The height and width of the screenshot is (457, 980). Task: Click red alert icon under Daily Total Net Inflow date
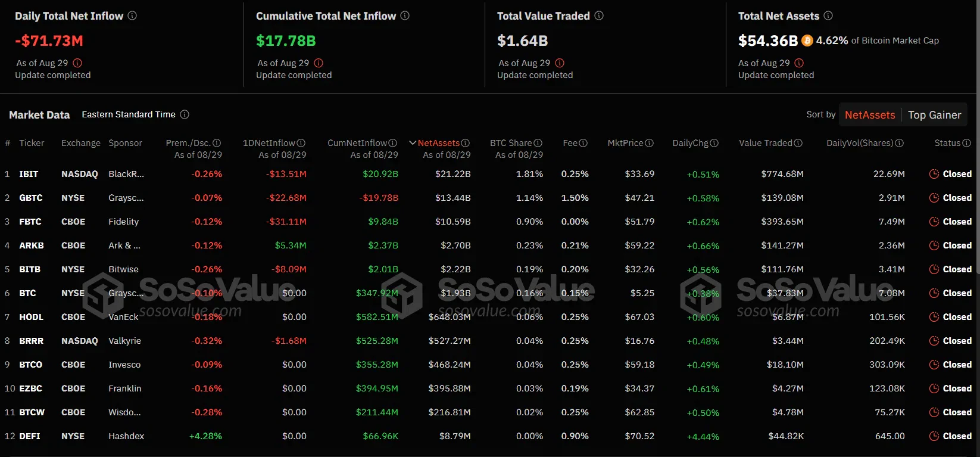tap(77, 63)
